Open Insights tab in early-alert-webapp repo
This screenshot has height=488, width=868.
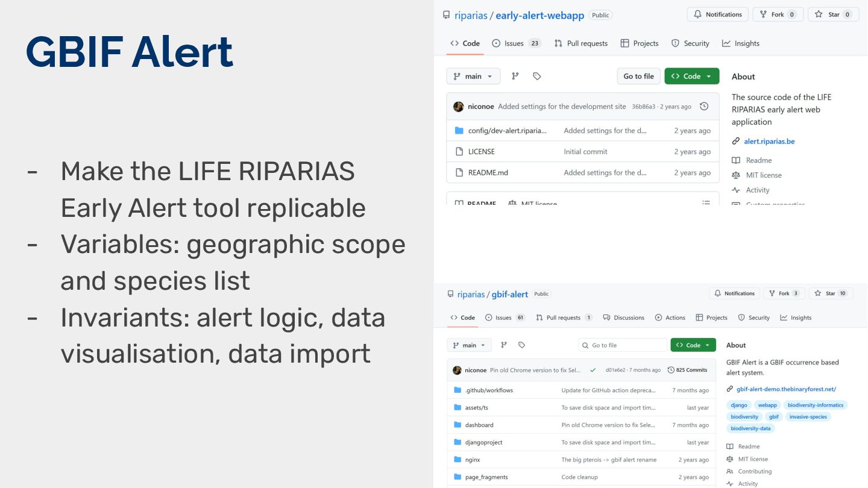click(x=741, y=43)
